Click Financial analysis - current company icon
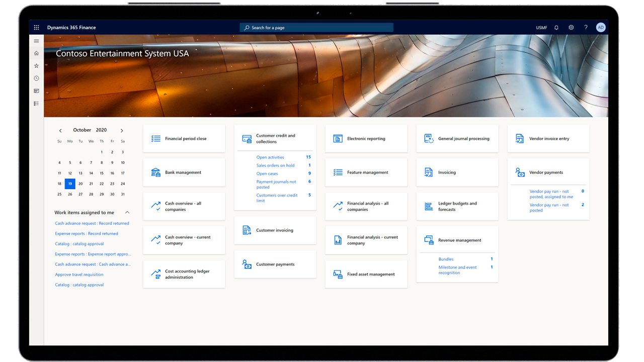The image size is (644, 362). (x=338, y=240)
